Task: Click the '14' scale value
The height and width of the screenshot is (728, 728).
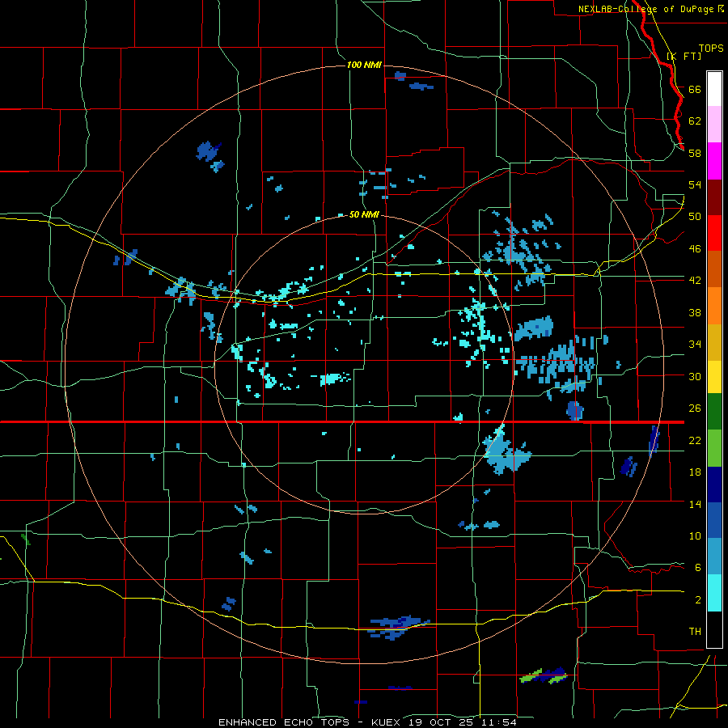Action: point(695,504)
